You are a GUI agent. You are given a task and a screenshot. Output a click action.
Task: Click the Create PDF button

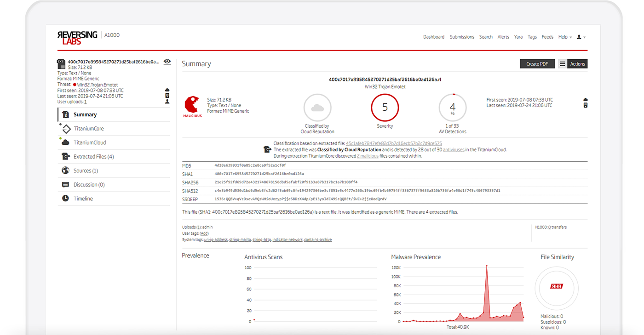[x=537, y=64]
